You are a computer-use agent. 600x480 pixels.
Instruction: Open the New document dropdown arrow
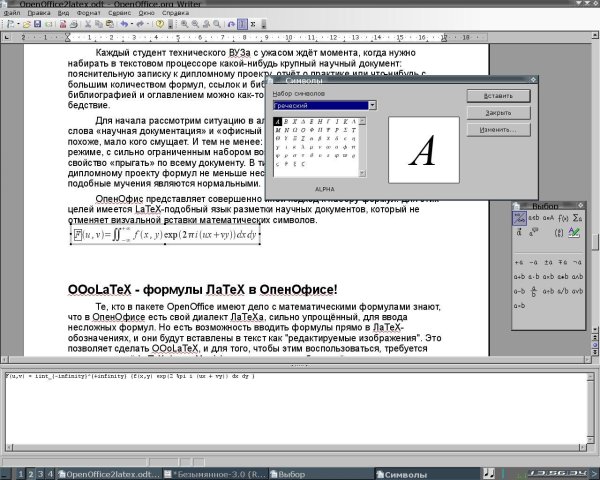click(x=18, y=24)
